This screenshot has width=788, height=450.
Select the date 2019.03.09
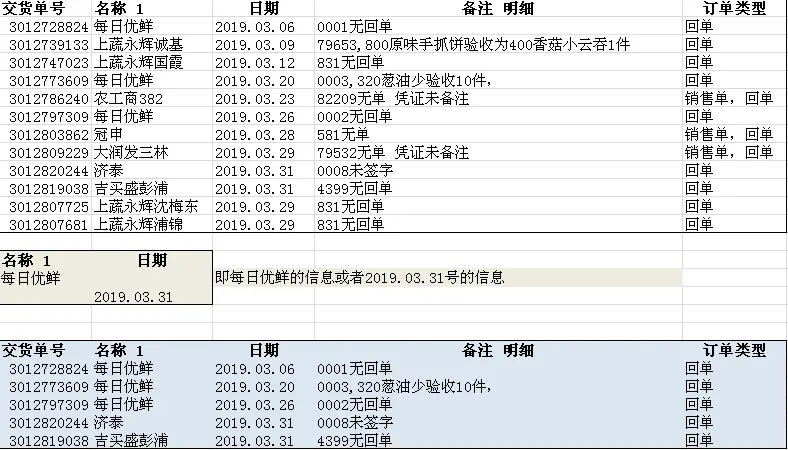pyautogui.click(x=255, y=45)
